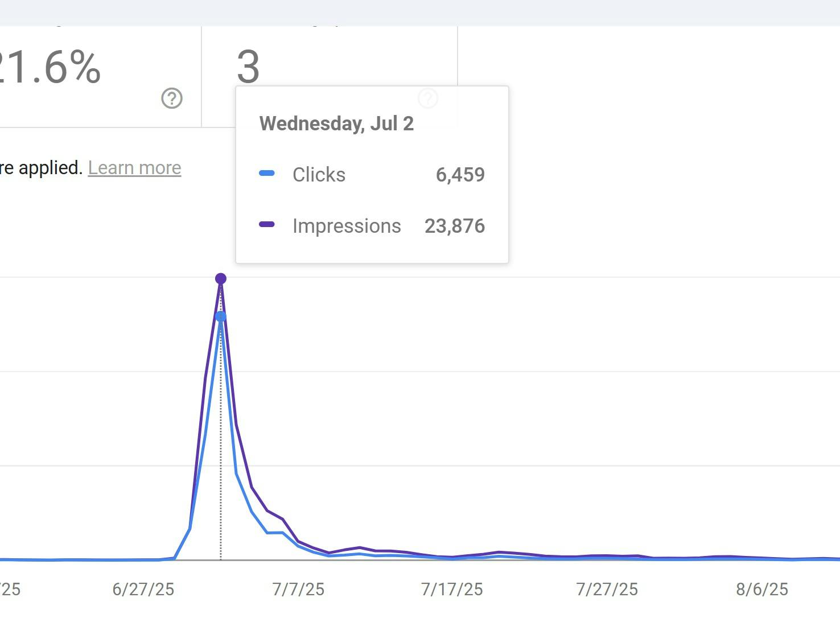The width and height of the screenshot is (840, 618).
Task: Click the 7/7/25 date axis label
Action: [x=298, y=589]
